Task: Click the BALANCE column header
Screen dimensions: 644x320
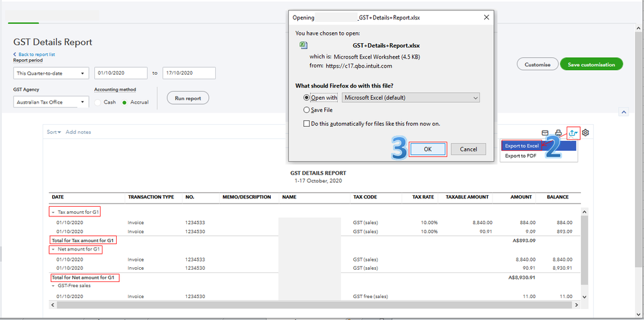Action: pyautogui.click(x=558, y=197)
